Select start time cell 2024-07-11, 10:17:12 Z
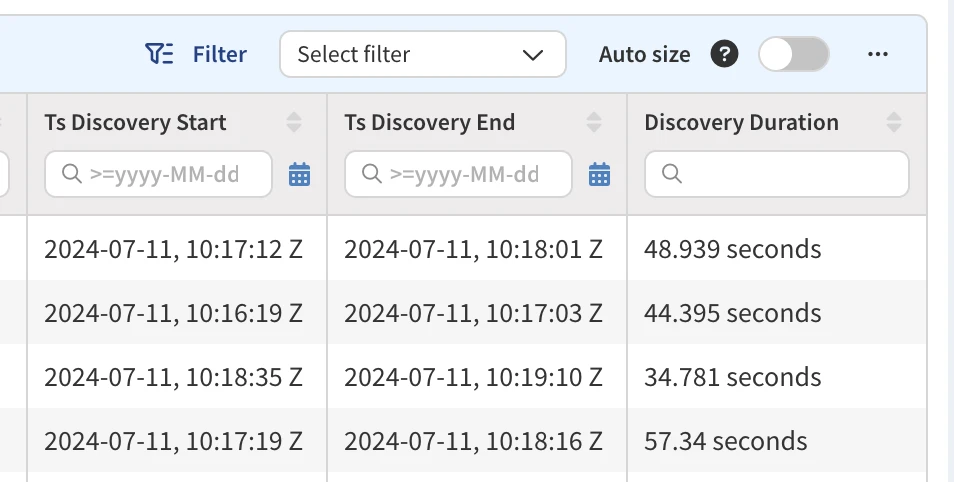 coord(173,249)
